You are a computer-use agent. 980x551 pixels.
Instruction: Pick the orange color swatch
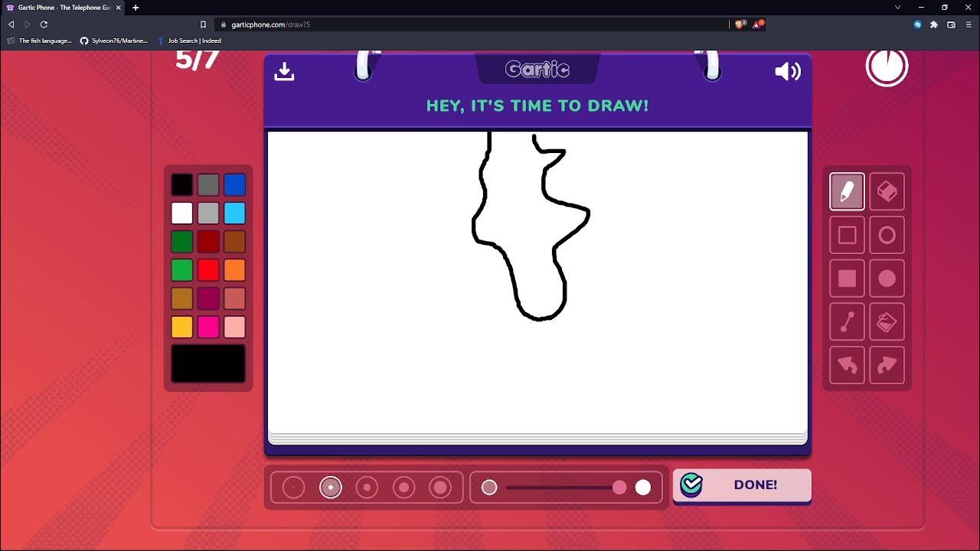pyautogui.click(x=234, y=270)
